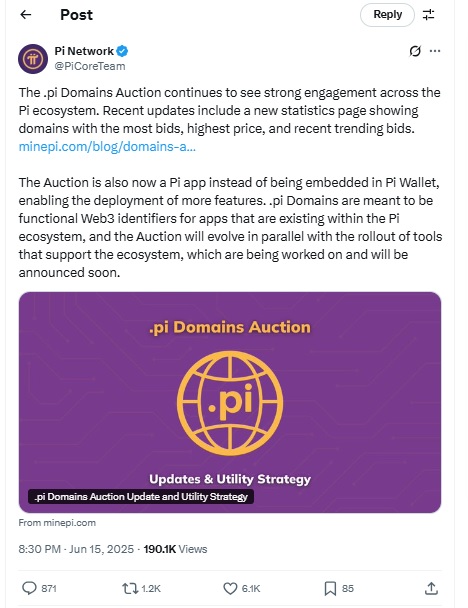Click the blue verified badge

pyautogui.click(x=123, y=51)
